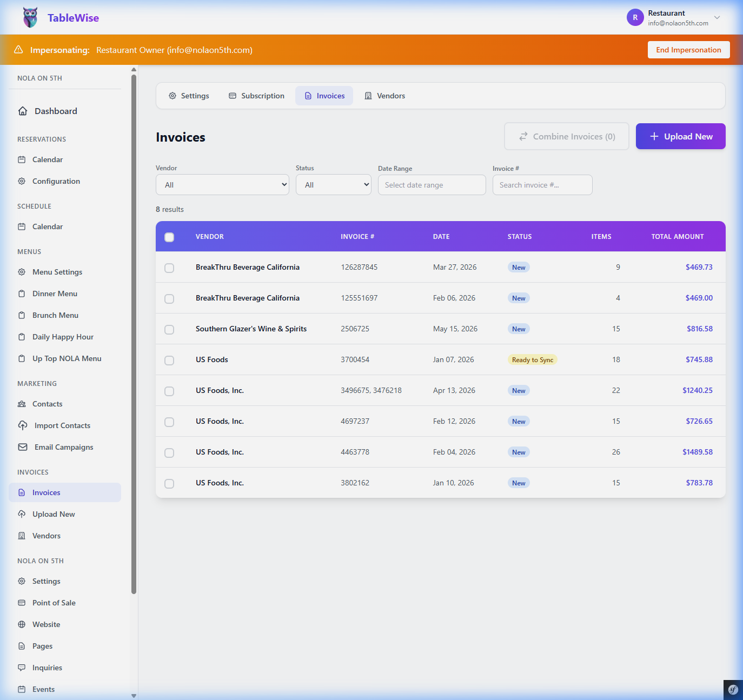Click the Dashboard home icon
743x700 pixels.
pyautogui.click(x=23, y=111)
